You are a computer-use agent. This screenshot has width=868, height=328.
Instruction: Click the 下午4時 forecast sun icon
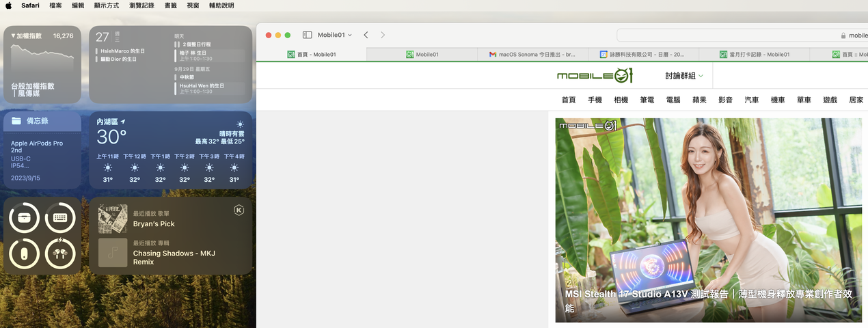tap(234, 168)
